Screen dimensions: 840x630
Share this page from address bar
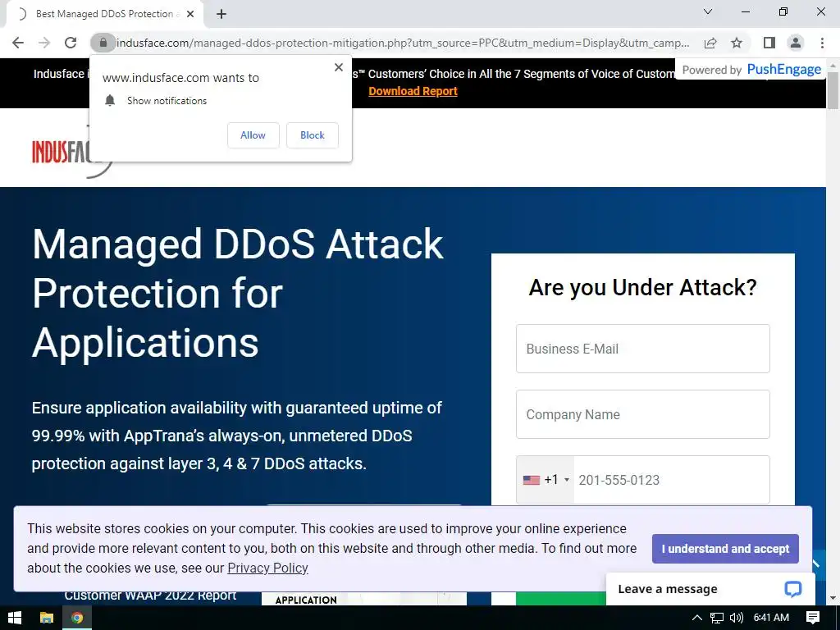(x=710, y=43)
